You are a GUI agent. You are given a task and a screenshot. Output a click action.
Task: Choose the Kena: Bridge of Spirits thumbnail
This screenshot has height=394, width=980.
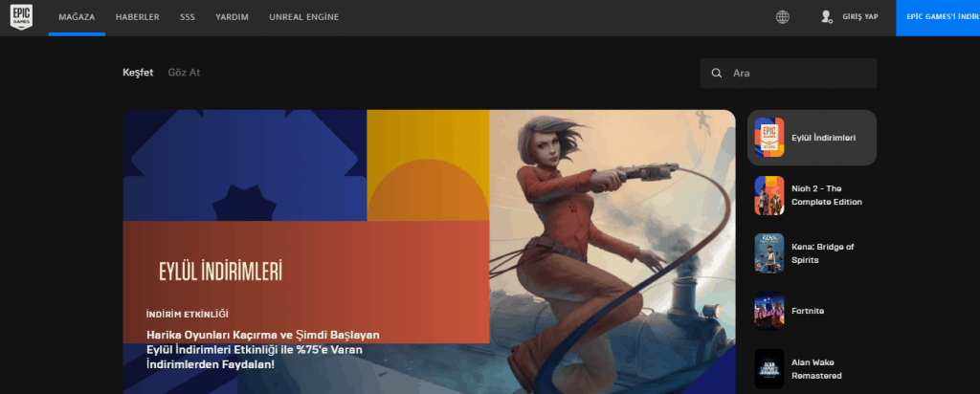tap(769, 252)
